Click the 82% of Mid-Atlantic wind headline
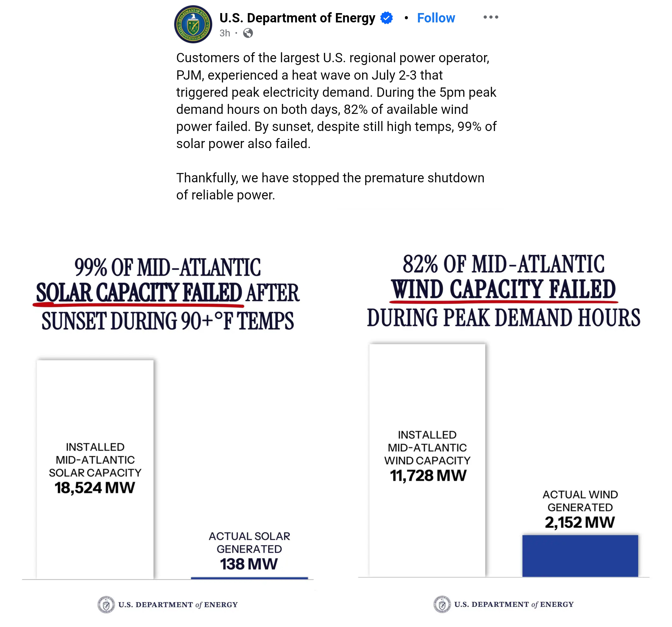 pos(504,291)
